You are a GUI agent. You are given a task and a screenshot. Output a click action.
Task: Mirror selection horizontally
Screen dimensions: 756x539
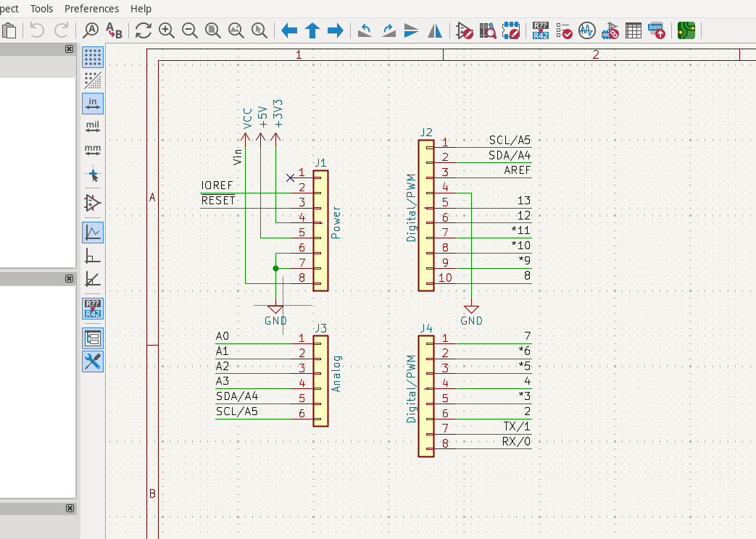(435, 30)
